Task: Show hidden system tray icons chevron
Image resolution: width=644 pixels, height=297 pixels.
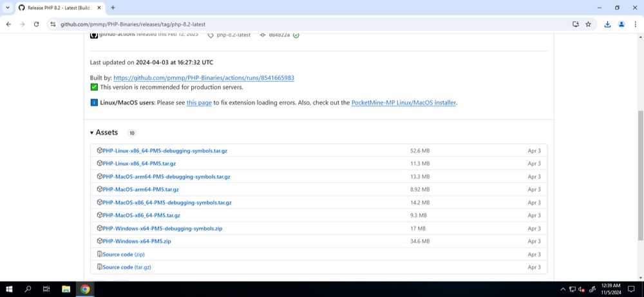Action: pos(563,289)
